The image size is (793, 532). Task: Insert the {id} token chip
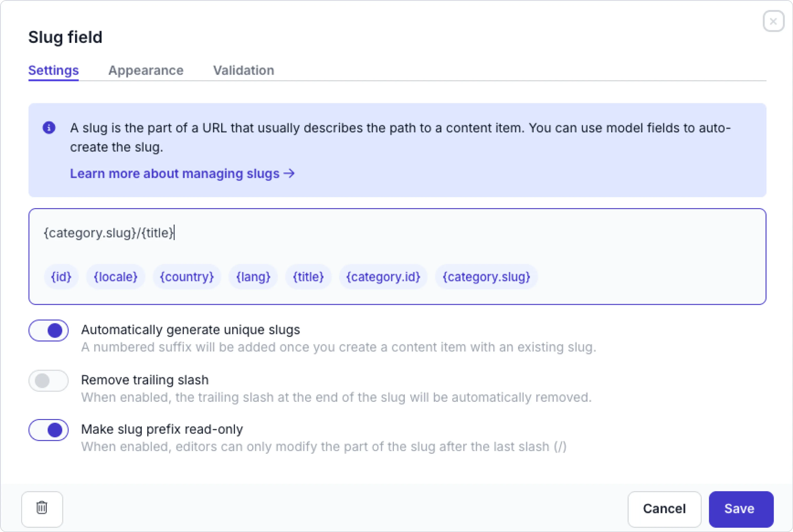[61, 277]
